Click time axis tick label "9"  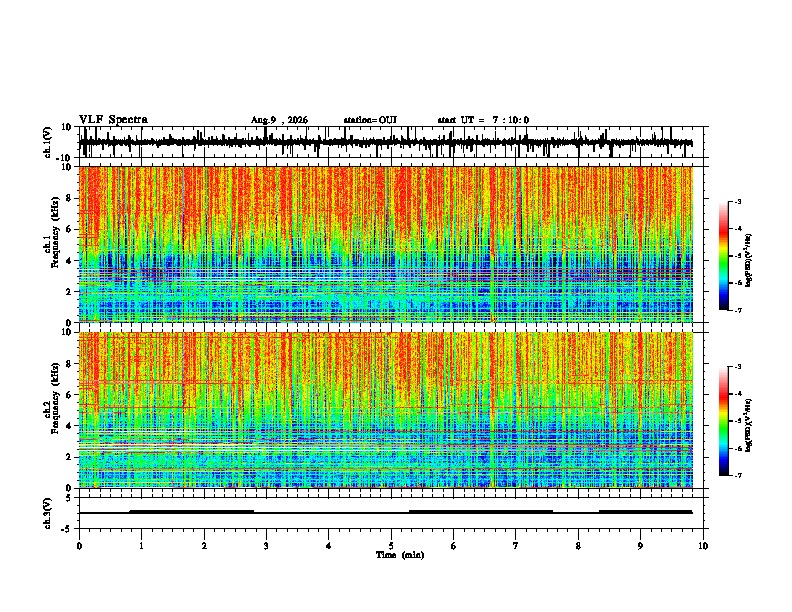[x=640, y=546]
